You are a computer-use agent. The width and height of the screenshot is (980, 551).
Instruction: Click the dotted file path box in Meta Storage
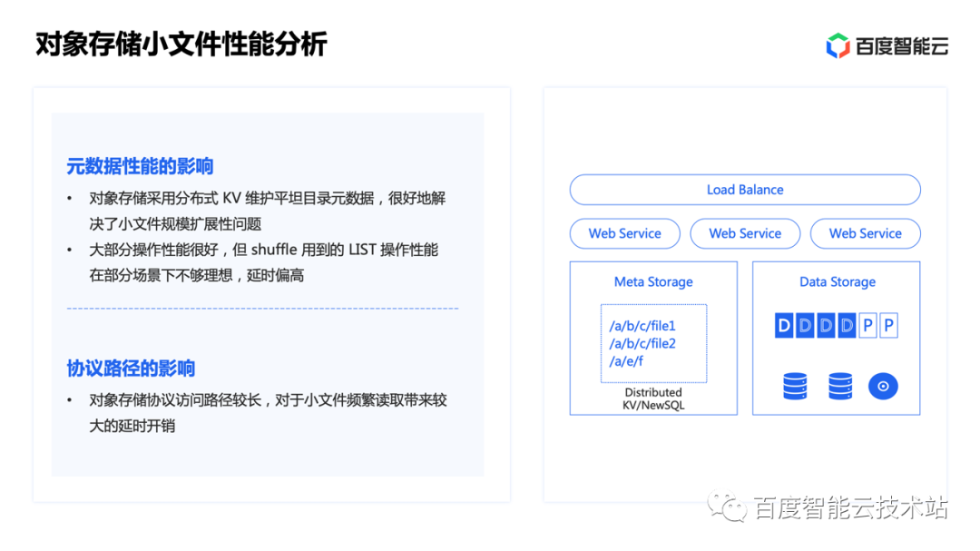[653, 343]
